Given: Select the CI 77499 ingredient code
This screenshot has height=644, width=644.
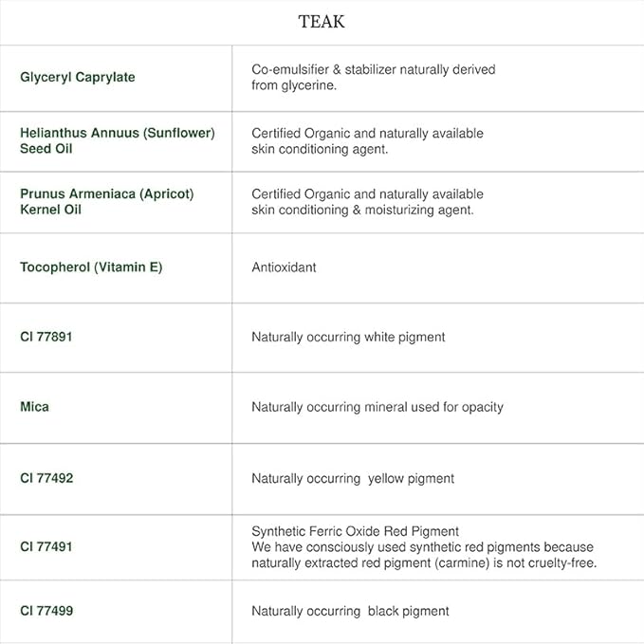Looking at the screenshot, I should tap(46, 611).
